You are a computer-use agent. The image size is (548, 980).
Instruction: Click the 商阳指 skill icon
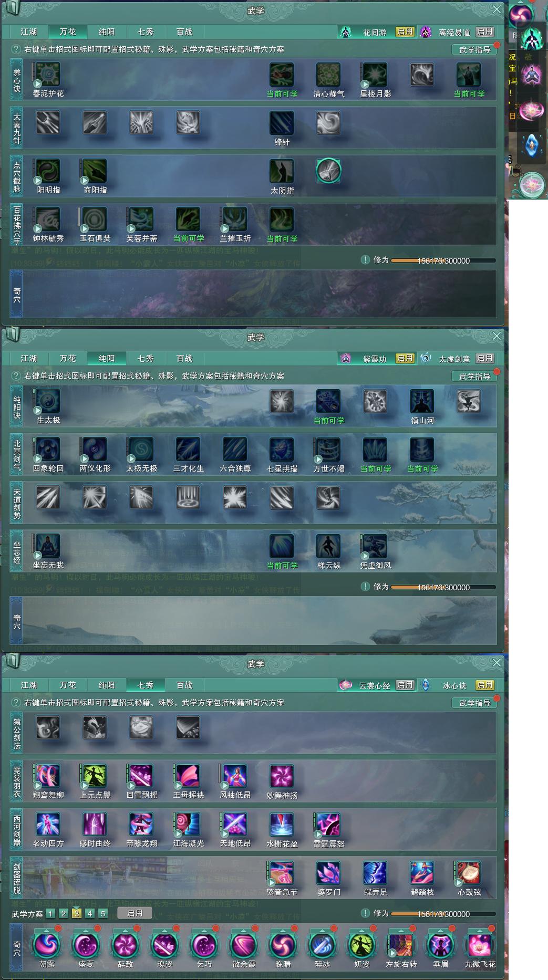(x=95, y=171)
